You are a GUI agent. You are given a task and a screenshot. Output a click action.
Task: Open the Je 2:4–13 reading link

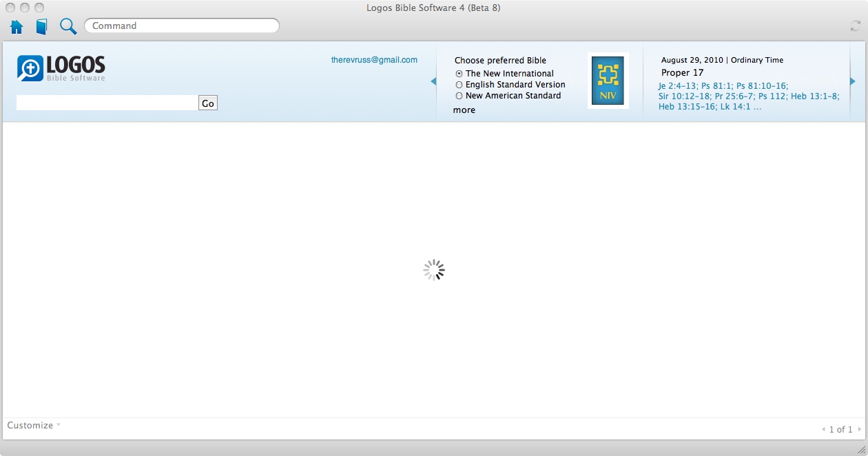[x=676, y=86]
